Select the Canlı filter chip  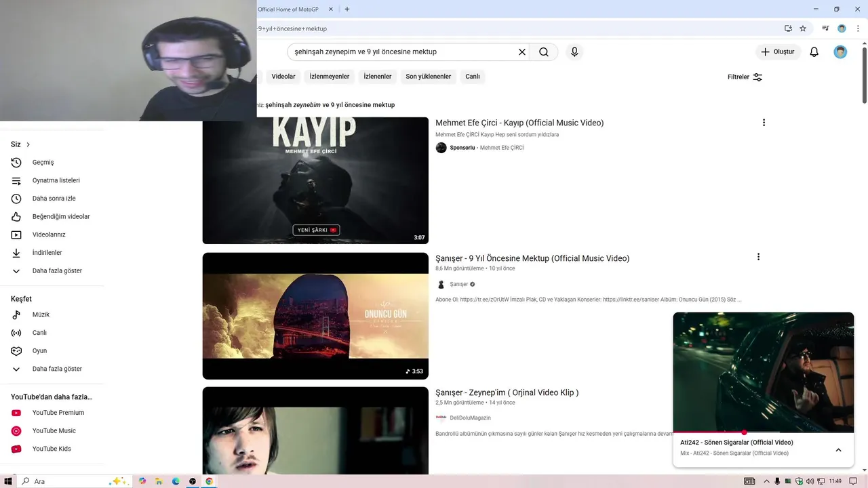pos(473,77)
